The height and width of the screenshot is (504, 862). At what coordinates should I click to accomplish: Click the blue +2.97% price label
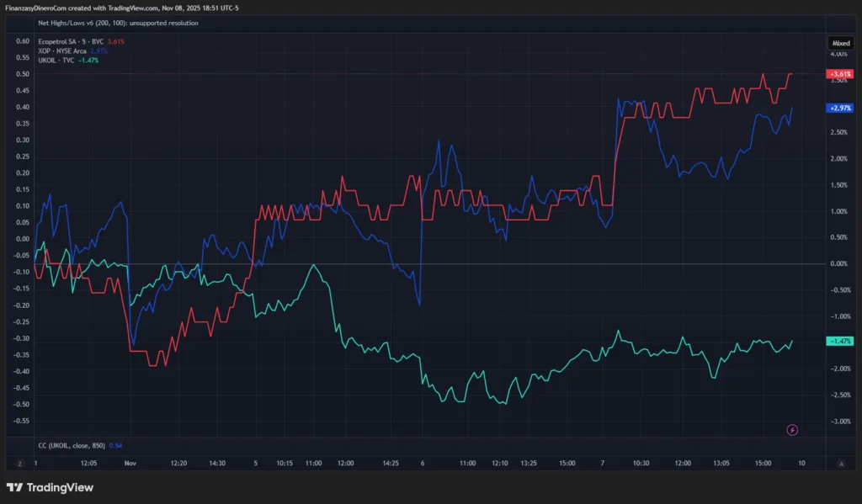click(x=840, y=108)
